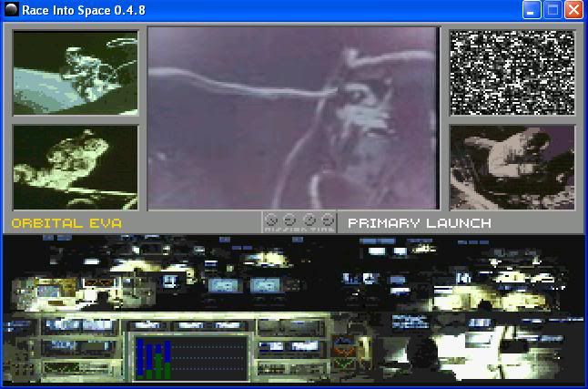
Task: Minimize the Race Into Space window
Action: tap(532, 10)
